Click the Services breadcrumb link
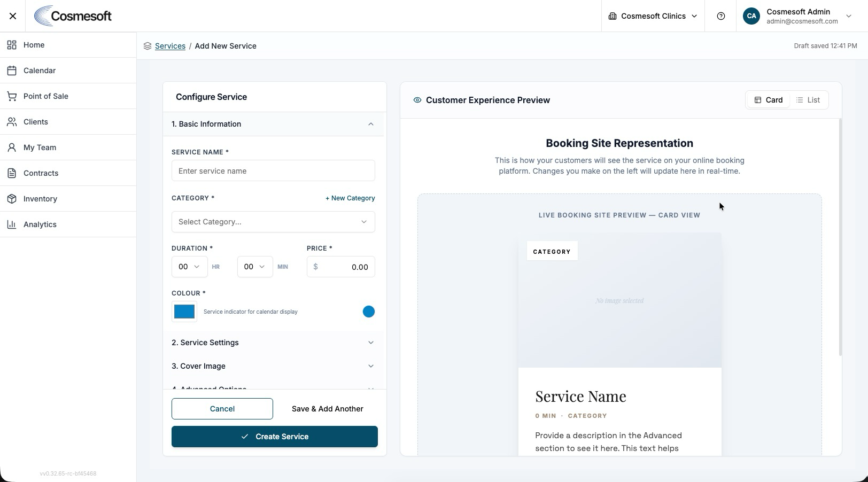Image resolution: width=868 pixels, height=482 pixels. (170, 46)
